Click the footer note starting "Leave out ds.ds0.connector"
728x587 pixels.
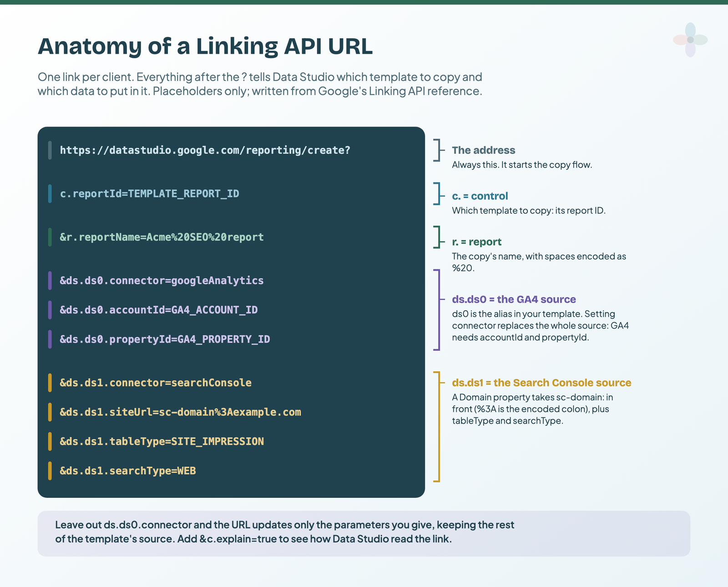[285, 532]
